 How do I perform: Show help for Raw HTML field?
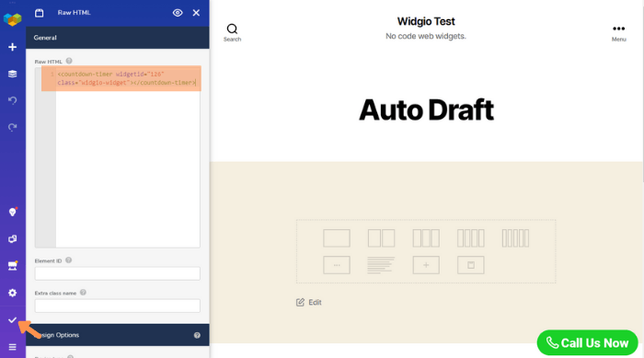(x=69, y=61)
